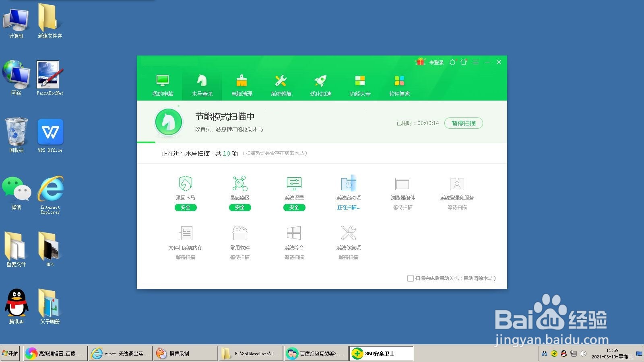Switch to the 电脑清理 tab
Viewport: 644px width, 362px height.
tap(242, 85)
